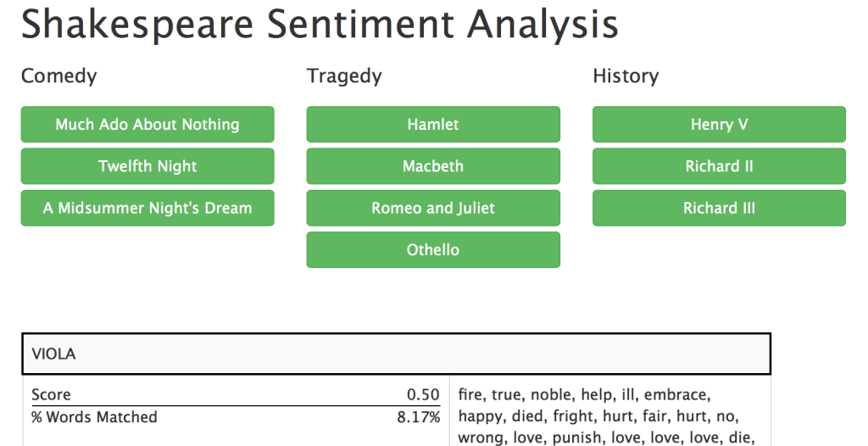Image resolution: width=868 pixels, height=446 pixels.
Task: Open the Much Ado About Nothing analysis
Action: pyautogui.click(x=147, y=124)
